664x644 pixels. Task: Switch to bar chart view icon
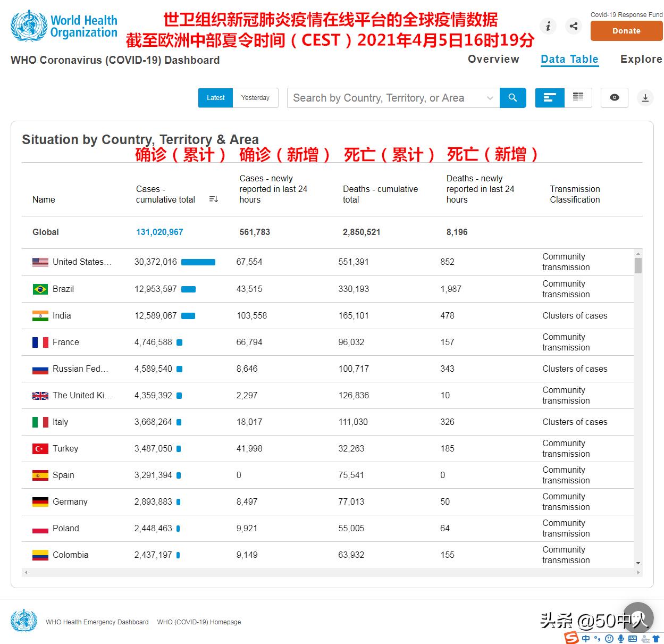pyautogui.click(x=550, y=98)
